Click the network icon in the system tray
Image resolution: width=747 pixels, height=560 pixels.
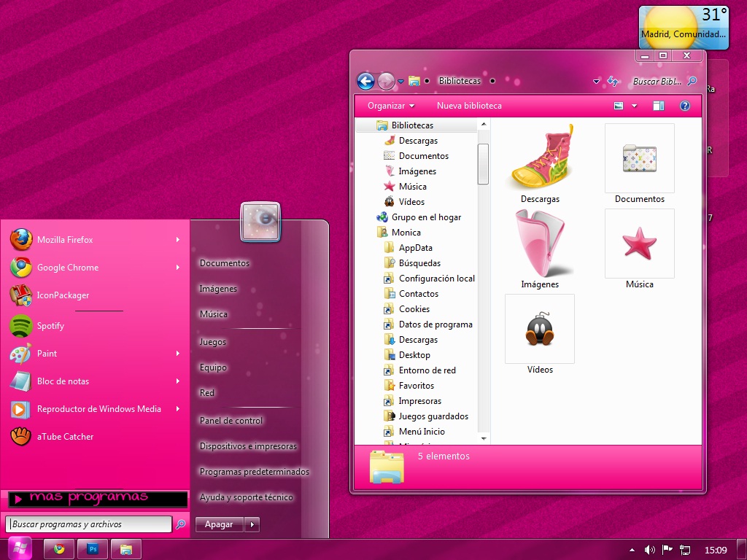point(684,549)
